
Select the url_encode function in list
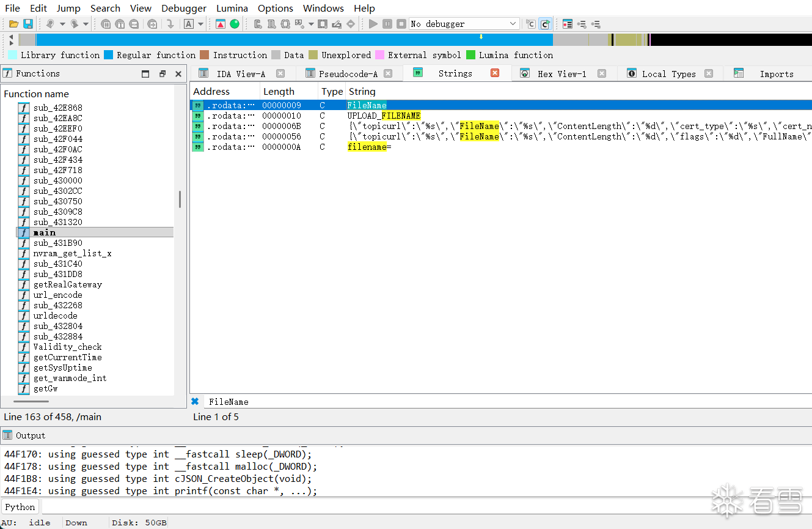57,295
